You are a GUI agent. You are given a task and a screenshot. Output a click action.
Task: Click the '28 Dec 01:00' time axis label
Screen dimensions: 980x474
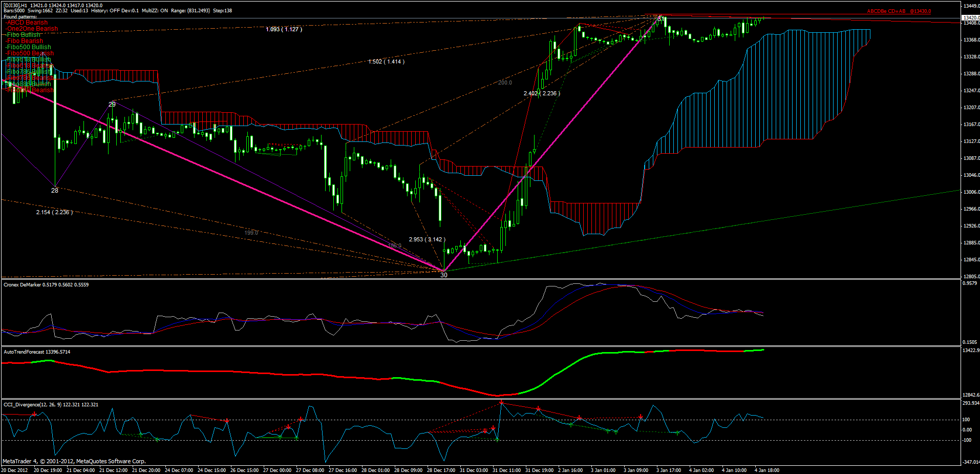point(375,470)
